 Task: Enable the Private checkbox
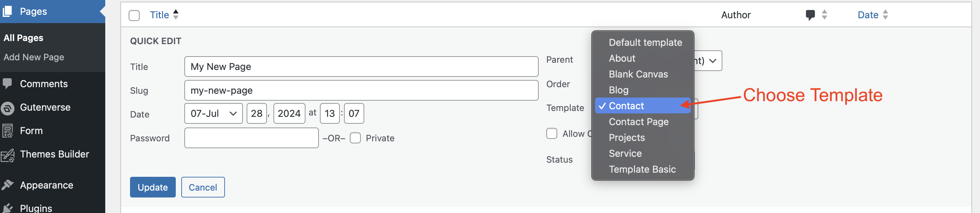coord(355,138)
